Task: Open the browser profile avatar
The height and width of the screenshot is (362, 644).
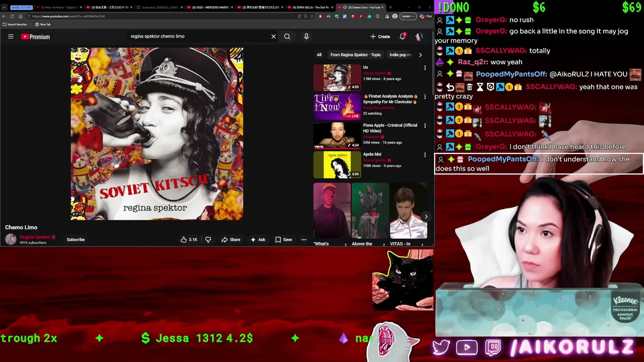Action: 395,16
